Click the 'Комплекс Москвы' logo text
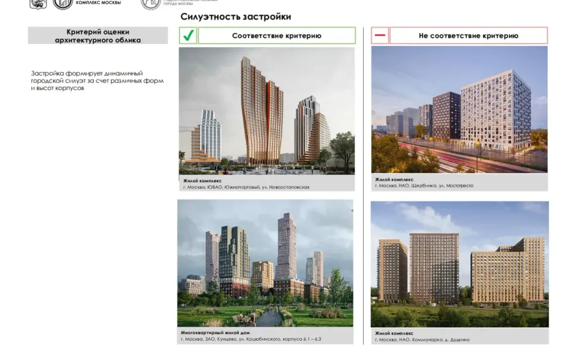The width and height of the screenshot is (588, 364). pyautogui.click(x=98, y=2)
